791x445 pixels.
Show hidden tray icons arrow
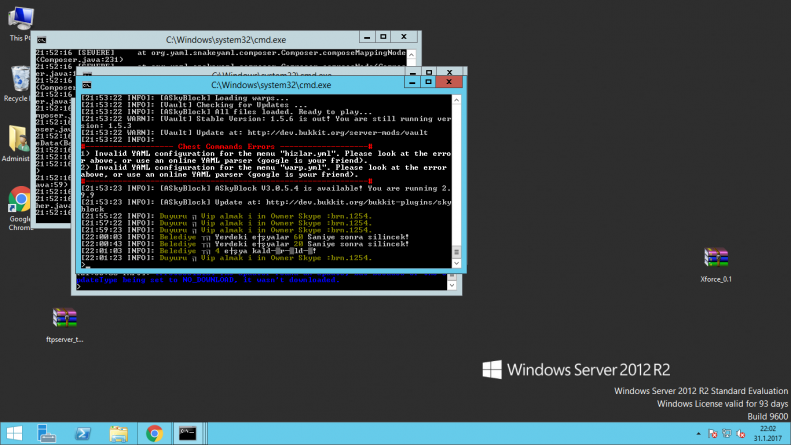point(698,433)
